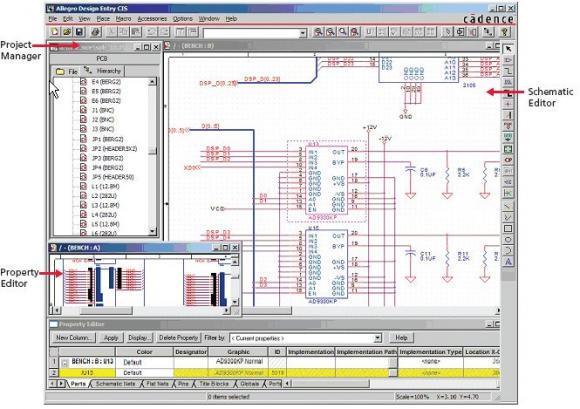Choose the Place Net Alias tool
The width and height of the screenshot is (580, 409).
(508, 82)
